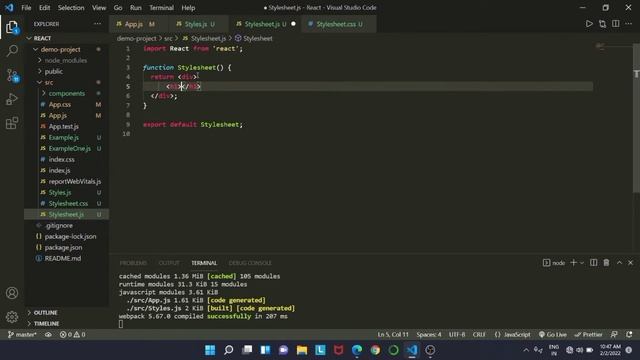
Task: Open the Manage gear icon
Action: click(x=12, y=316)
